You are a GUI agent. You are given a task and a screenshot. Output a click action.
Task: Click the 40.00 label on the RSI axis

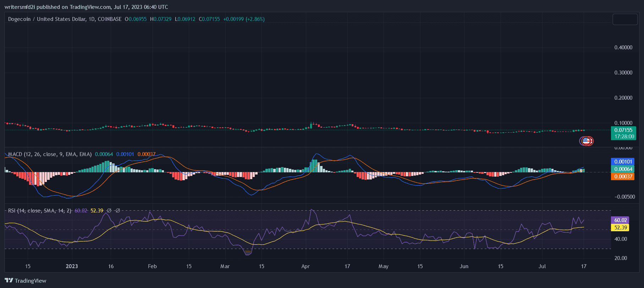tap(621, 239)
